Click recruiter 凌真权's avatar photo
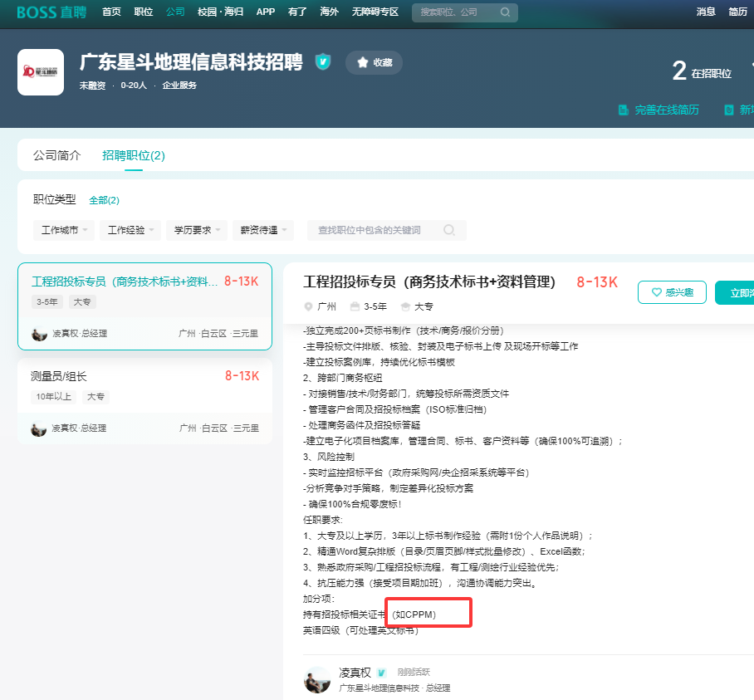 pyautogui.click(x=319, y=680)
